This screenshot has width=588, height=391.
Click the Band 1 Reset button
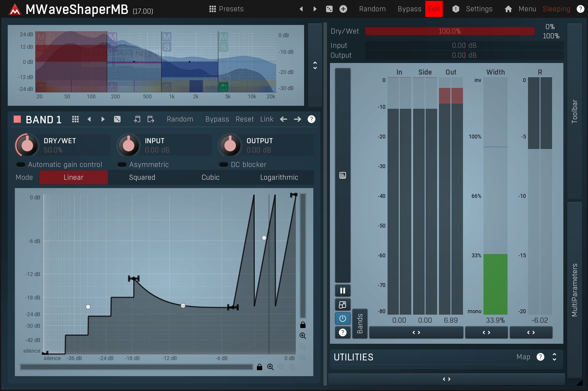(x=244, y=119)
